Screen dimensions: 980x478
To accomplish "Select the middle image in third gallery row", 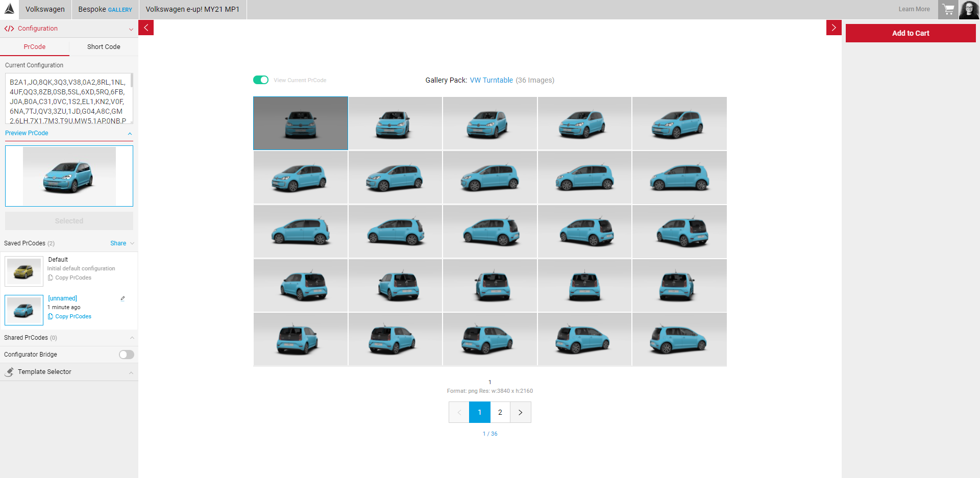I will 490,231.
